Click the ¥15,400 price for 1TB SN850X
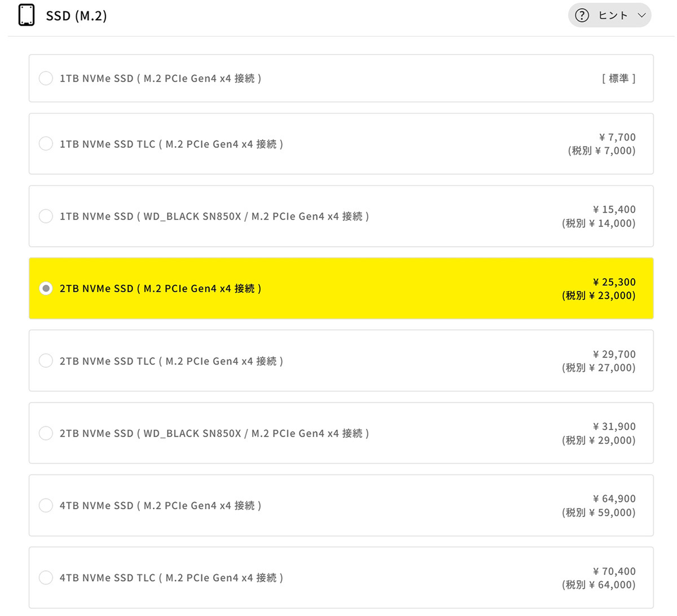This screenshot has width=677, height=616. 614,209
